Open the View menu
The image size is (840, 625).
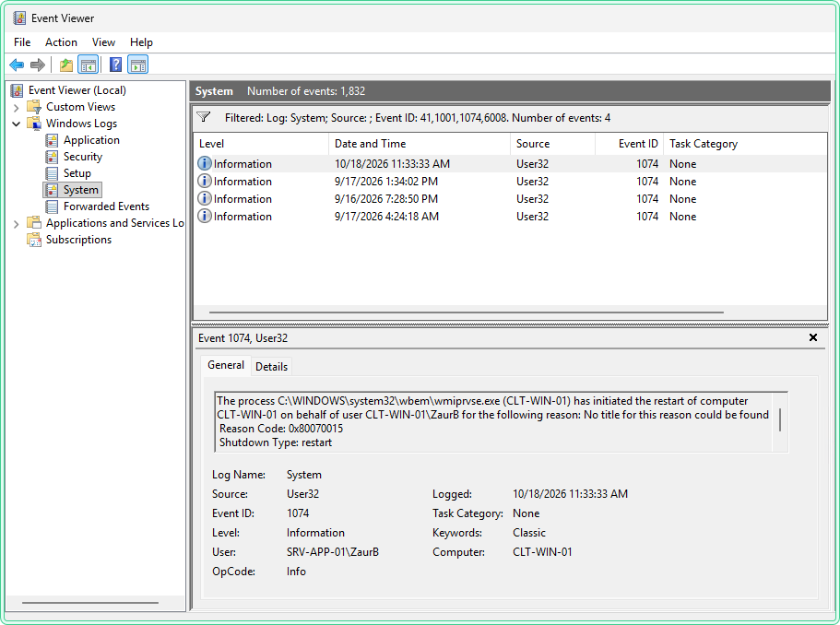click(x=103, y=42)
